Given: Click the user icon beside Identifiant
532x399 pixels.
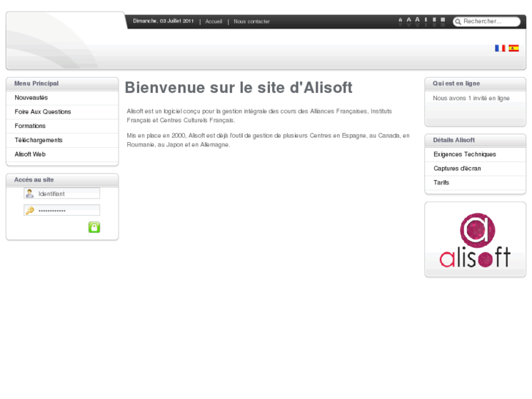Looking at the screenshot, I should [30, 193].
